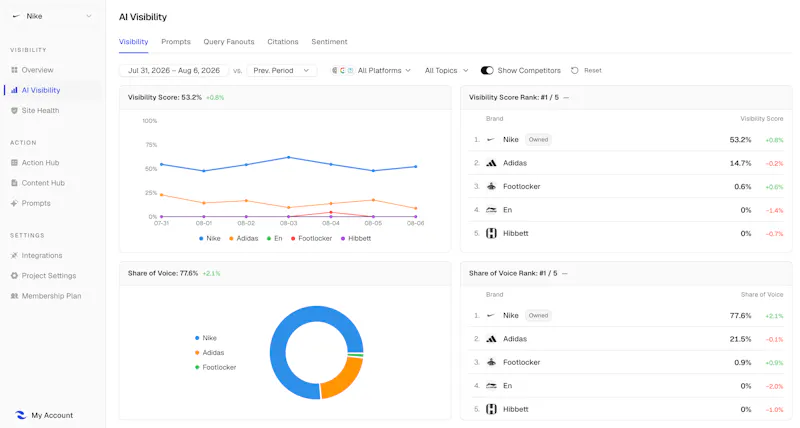Click the Content Hub document icon
The image size is (800, 428).
14,183
